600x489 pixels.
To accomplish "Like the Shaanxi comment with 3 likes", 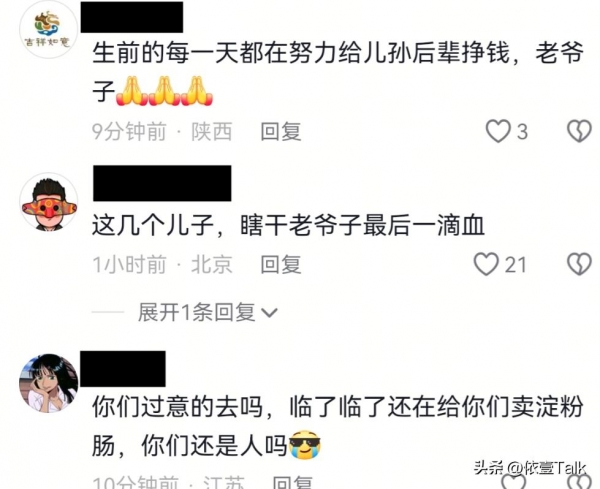I will tap(498, 131).
